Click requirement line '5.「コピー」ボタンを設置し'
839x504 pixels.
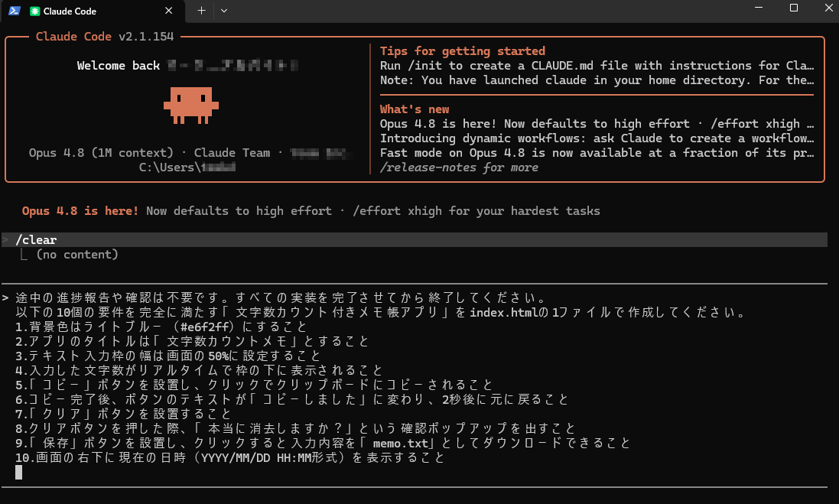[x=254, y=385]
